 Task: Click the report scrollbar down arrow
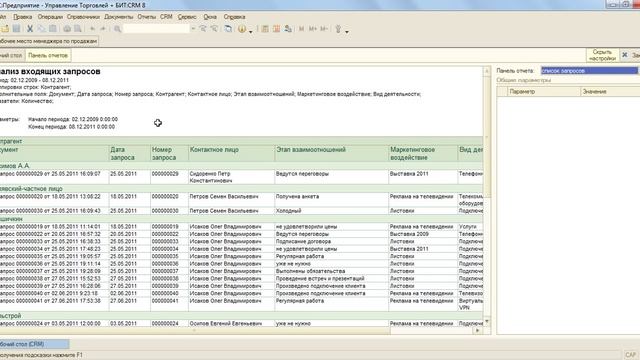pos(487,322)
